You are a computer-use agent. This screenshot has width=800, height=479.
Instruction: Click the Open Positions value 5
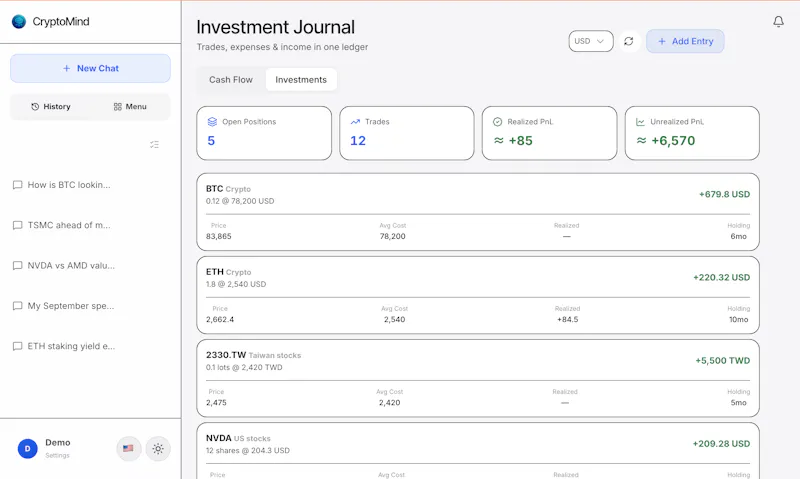click(x=211, y=141)
